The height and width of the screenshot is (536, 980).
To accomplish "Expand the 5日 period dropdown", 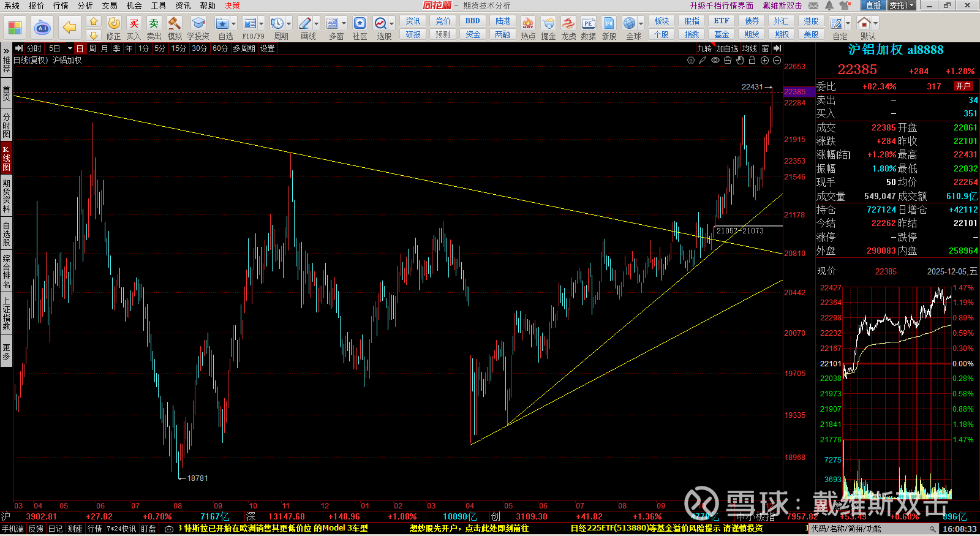I will click(70, 48).
